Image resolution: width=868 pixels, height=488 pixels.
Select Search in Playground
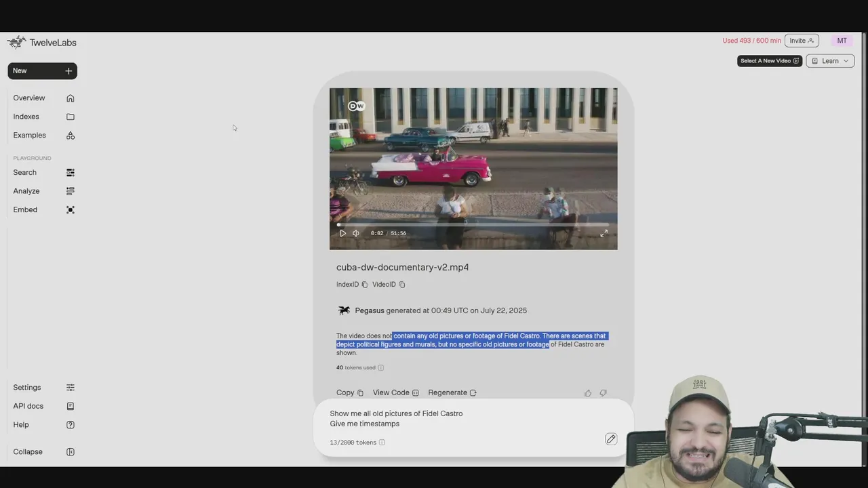[x=43, y=172]
